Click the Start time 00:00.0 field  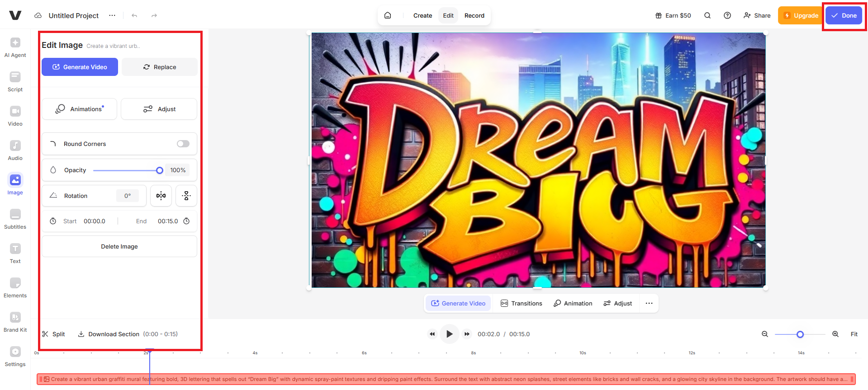point(95,221)
